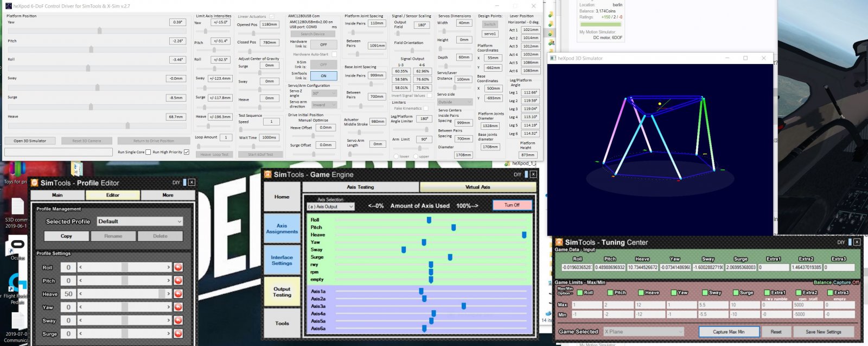
Task: Click the Opened Pos input field
Action: pyautogui.click(x=269, y=24)
